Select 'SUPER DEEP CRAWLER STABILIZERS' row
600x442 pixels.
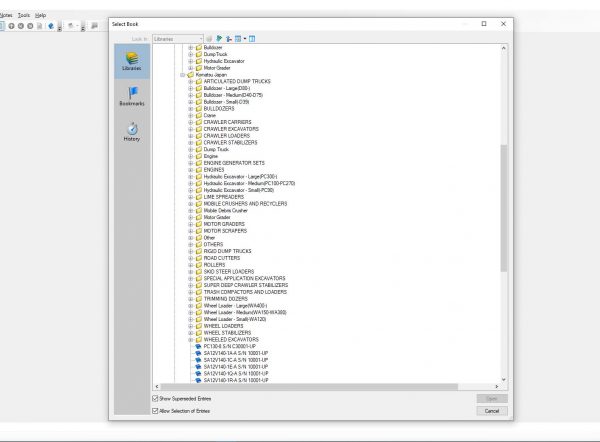[246, 285]
